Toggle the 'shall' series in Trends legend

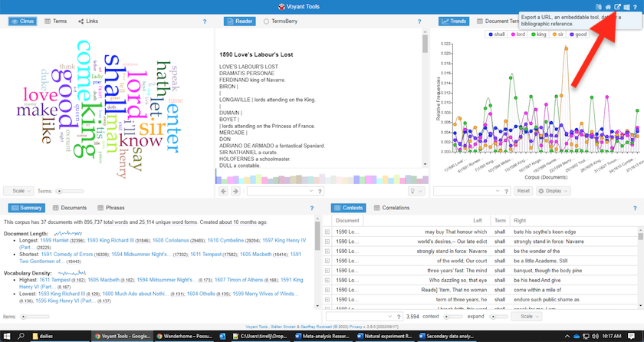(x=497, y=35)
